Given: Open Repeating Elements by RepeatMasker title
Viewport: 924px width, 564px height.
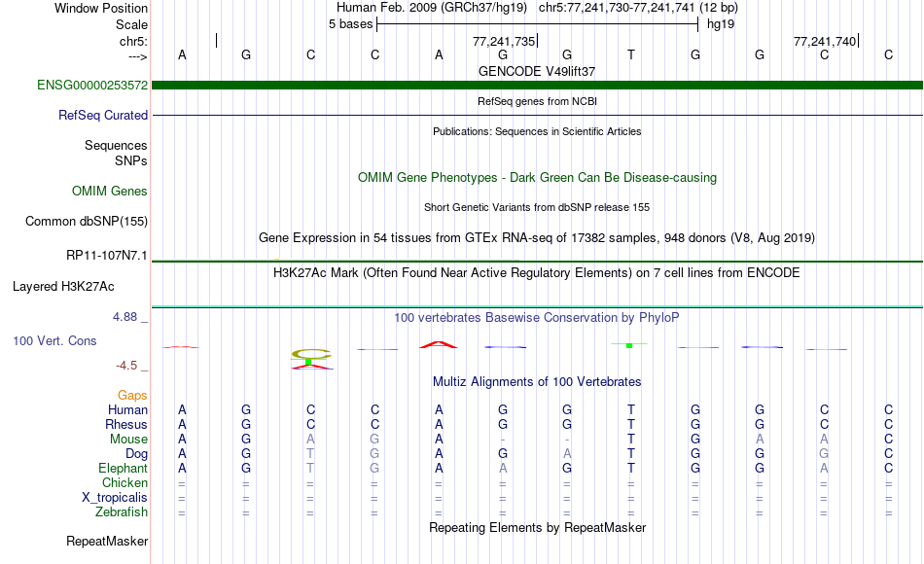Looking at the screenshot, I should (x=537, y=527).
